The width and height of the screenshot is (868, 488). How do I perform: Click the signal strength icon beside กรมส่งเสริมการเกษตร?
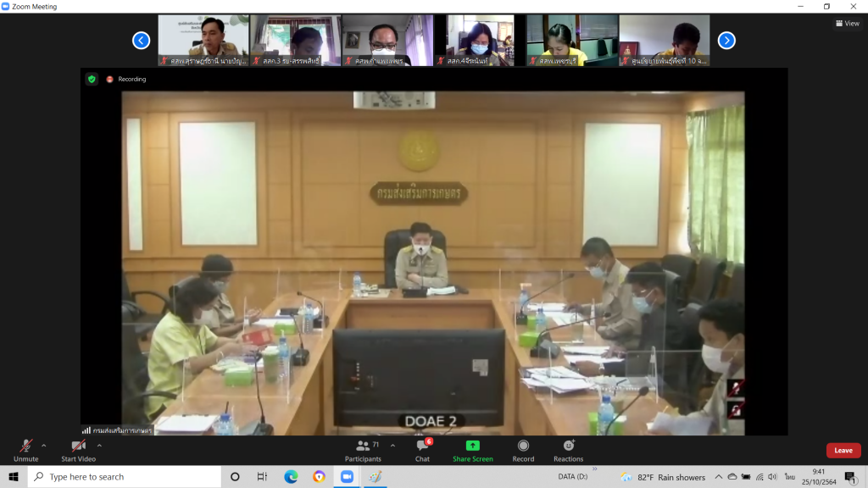coord(86,430)
